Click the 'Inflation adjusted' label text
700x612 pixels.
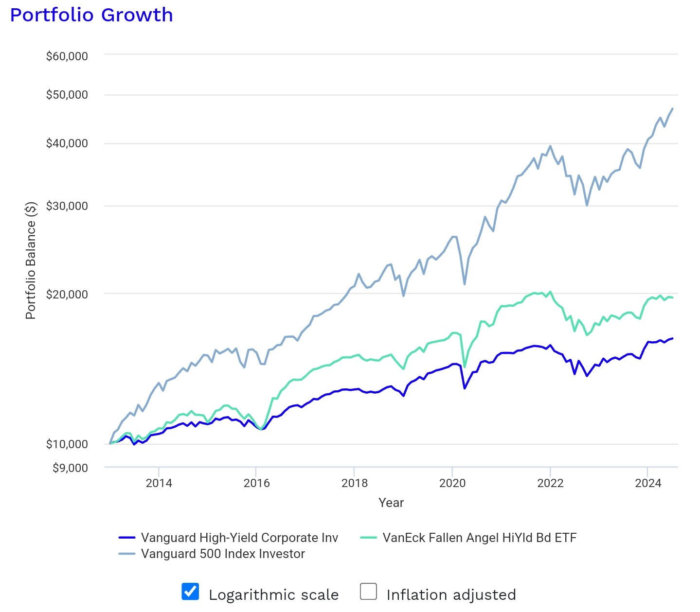(x=451, y=595)
